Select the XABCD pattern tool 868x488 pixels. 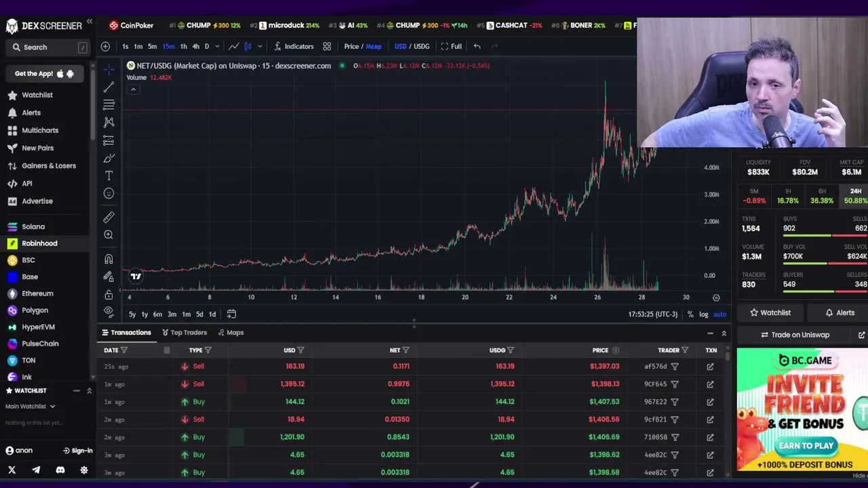[108, 122]
